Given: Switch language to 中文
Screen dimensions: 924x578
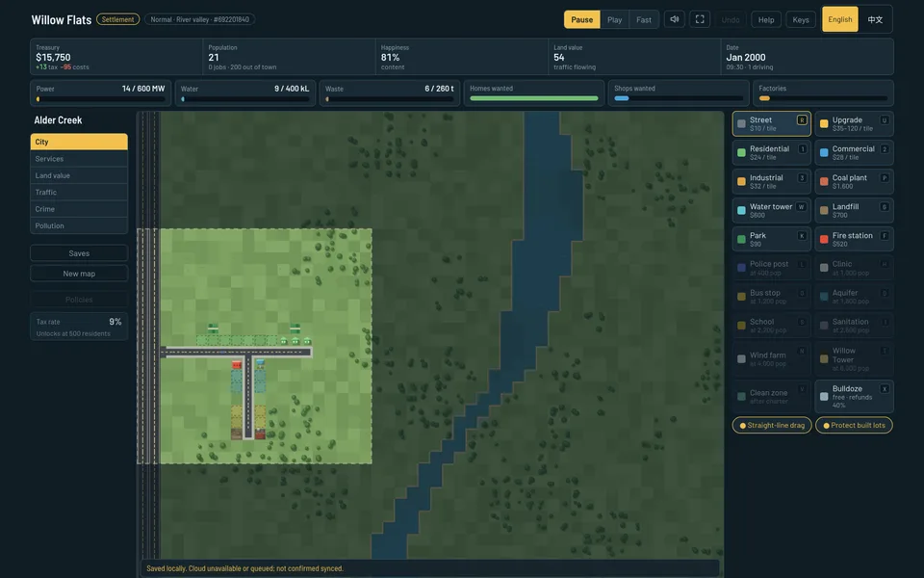Looking at the screenshot, I should coord(875,19).
